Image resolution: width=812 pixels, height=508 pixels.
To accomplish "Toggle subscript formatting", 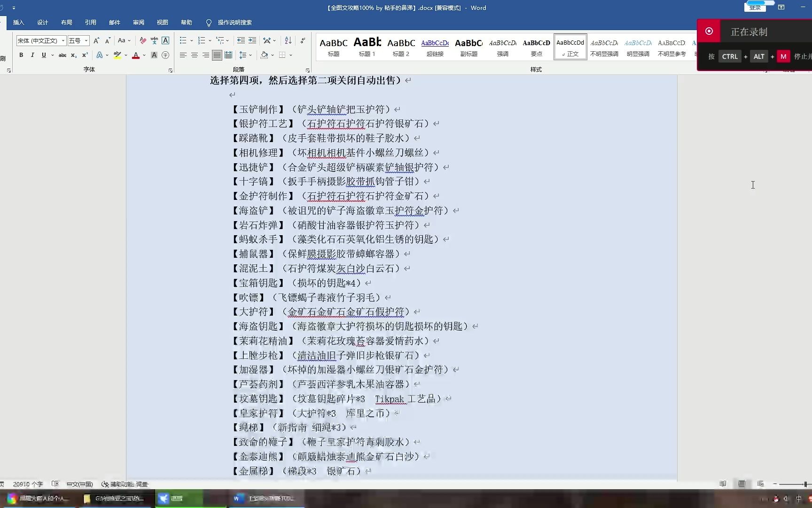I will [74, 55].
